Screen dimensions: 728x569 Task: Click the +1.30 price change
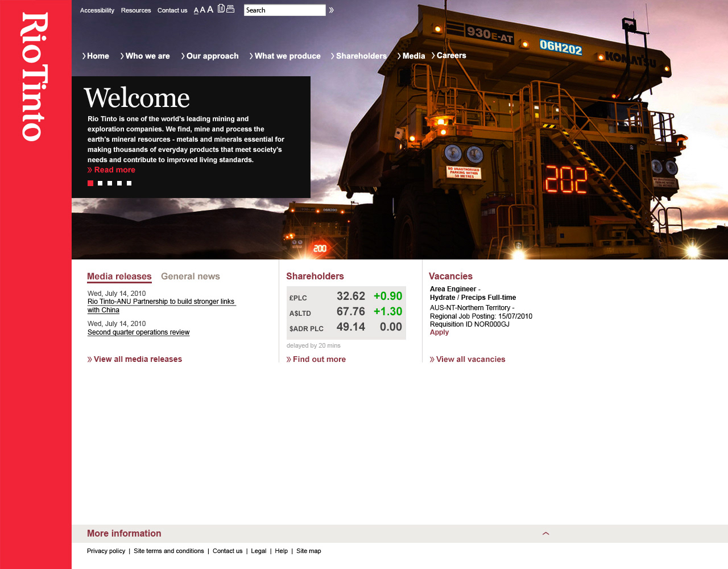click(x=388, y=311)
